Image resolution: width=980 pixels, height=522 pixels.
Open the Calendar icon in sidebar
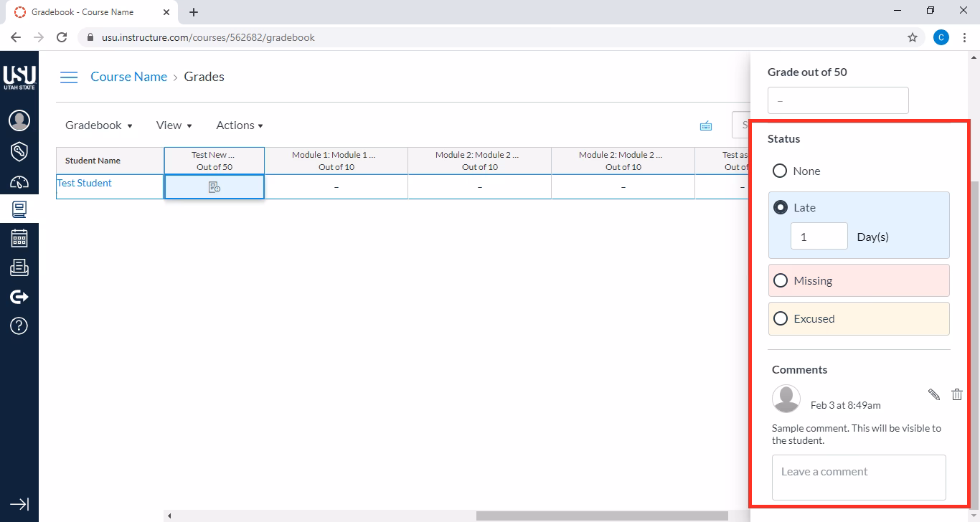click(x=19, y=238)
